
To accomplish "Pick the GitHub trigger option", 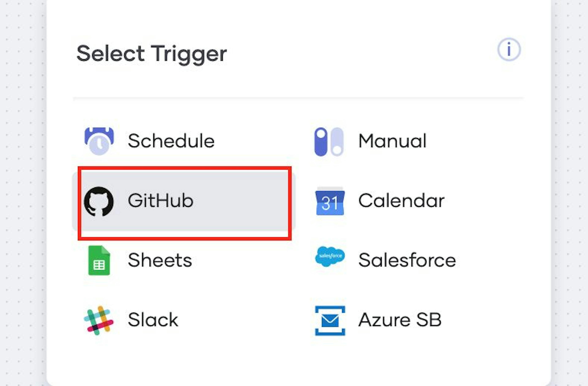I will 161,200.
